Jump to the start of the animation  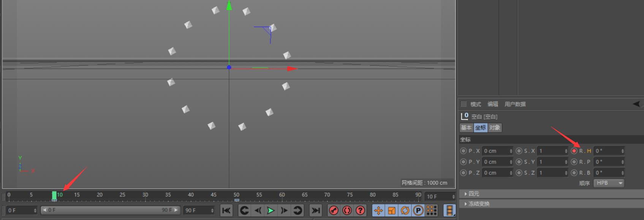click(x=226, y=210)
